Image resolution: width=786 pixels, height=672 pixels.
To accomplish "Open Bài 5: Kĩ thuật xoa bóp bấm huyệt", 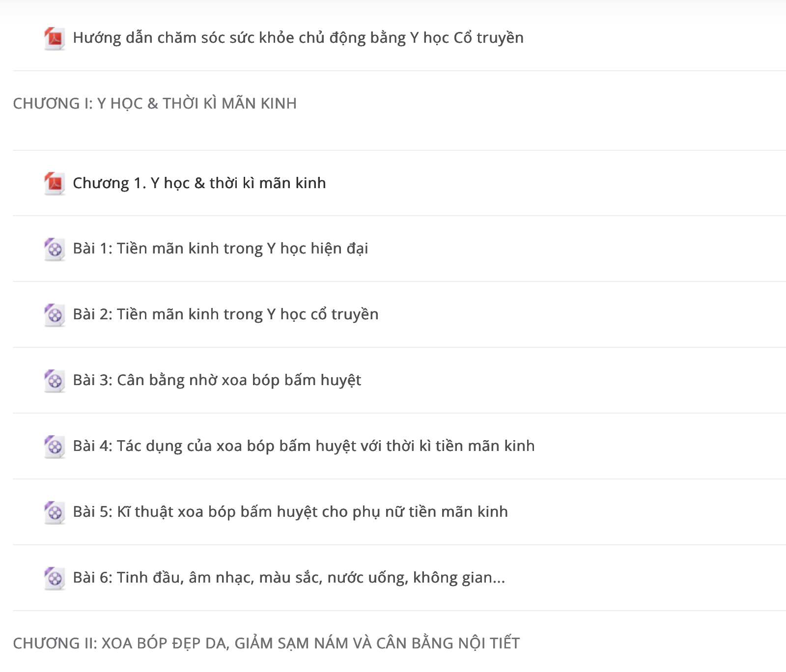I will 290,512.
